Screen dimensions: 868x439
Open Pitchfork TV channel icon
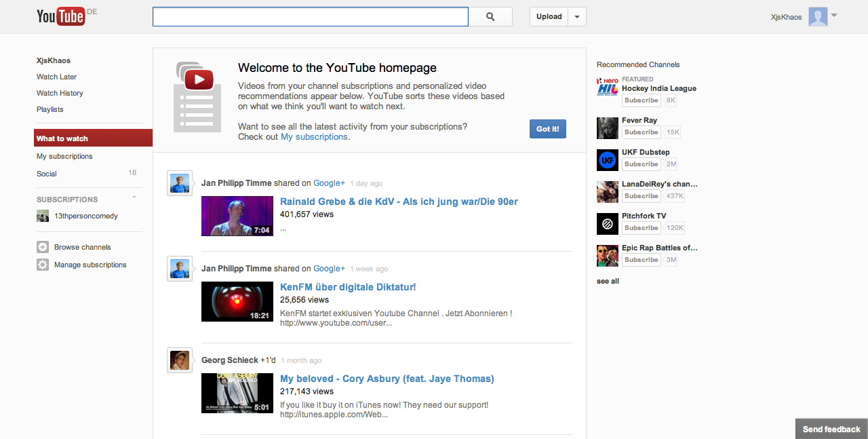click(608, 224)
